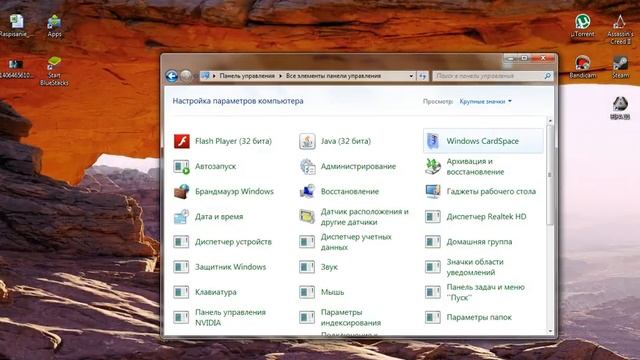Select the Start BlueStacks desktop icon
Viewport: 640px width, 360px height.
54,71
